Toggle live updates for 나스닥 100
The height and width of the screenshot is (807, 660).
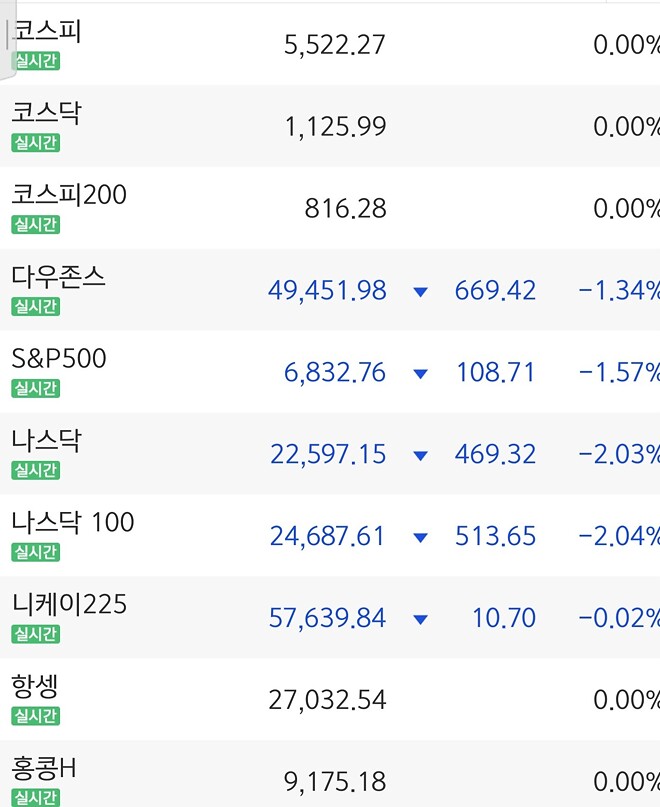coord(35,549)
